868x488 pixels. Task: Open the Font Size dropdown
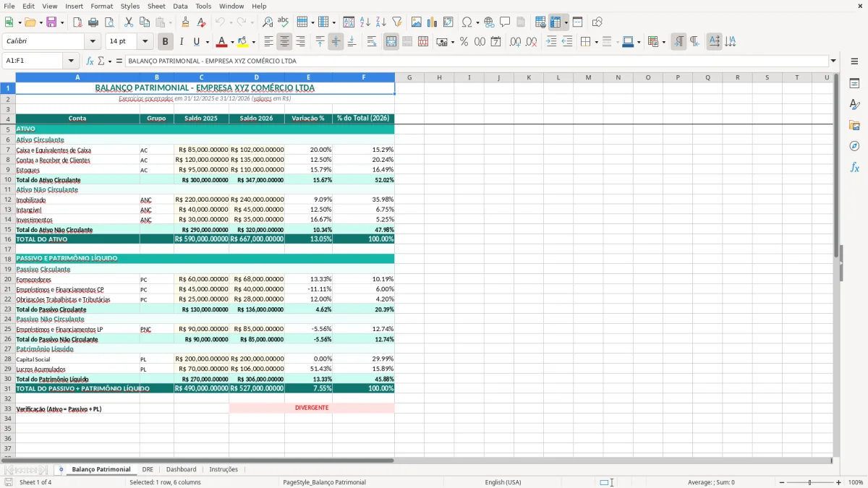[x=145, y=42]
